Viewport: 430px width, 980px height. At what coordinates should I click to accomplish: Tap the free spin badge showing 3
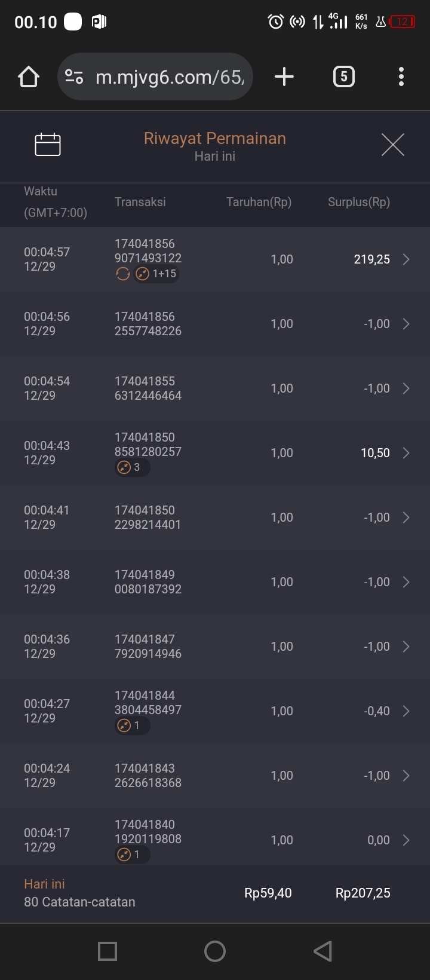[x=132, y=467]
